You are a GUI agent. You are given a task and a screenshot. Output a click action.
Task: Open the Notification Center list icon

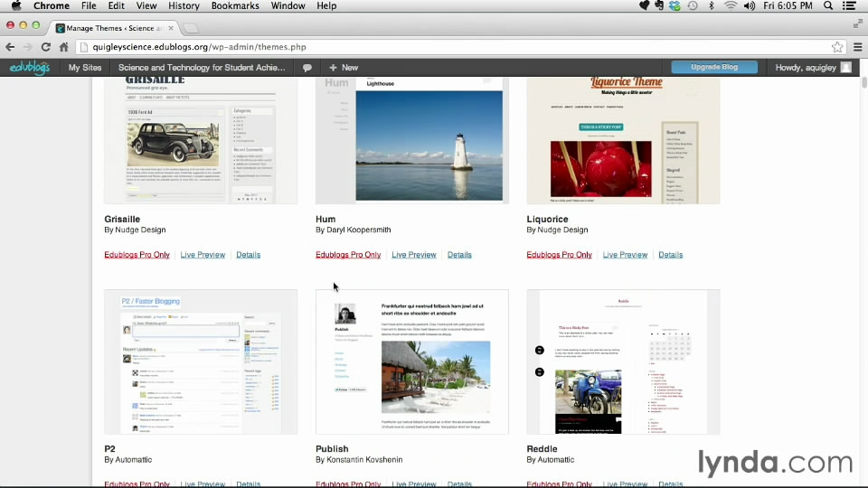point(850,5)
